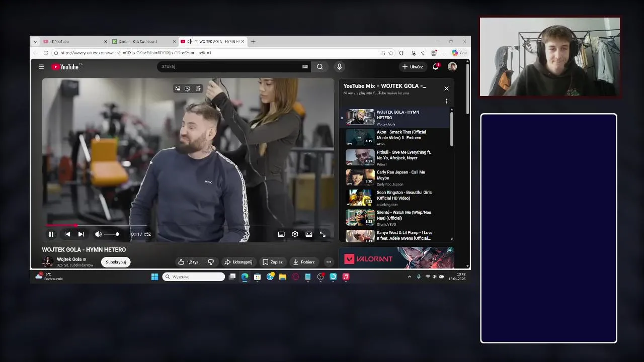This screenshot has height=362, width=644.
Task: Open the account avatar menu
Action: click(x=452, y=66)
